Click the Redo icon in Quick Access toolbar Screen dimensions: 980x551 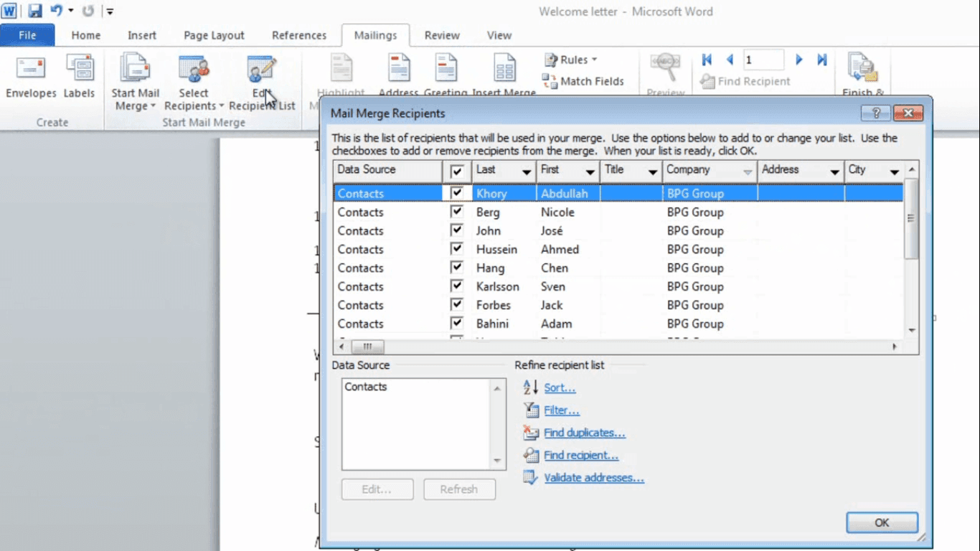[88, 11]
